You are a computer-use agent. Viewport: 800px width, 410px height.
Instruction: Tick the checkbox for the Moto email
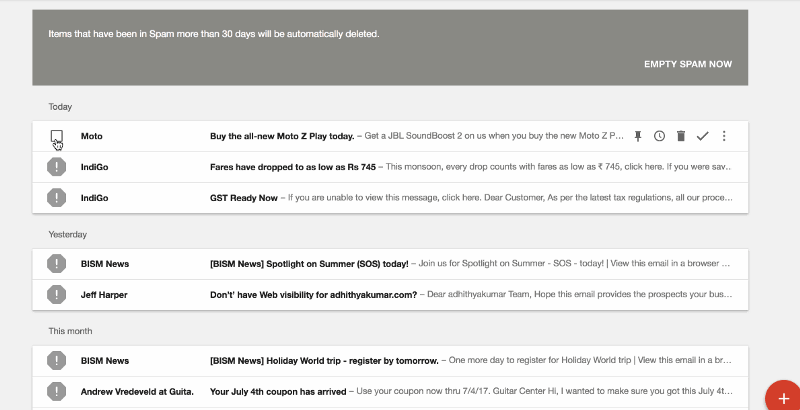pyautogui.click(x=57, y=136)
